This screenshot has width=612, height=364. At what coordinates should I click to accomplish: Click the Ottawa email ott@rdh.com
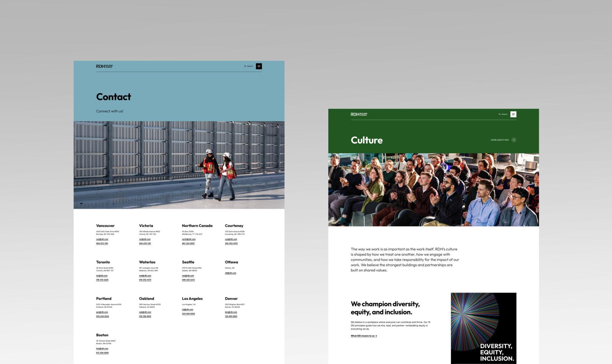pyautogui.click(x=230, y=273)
